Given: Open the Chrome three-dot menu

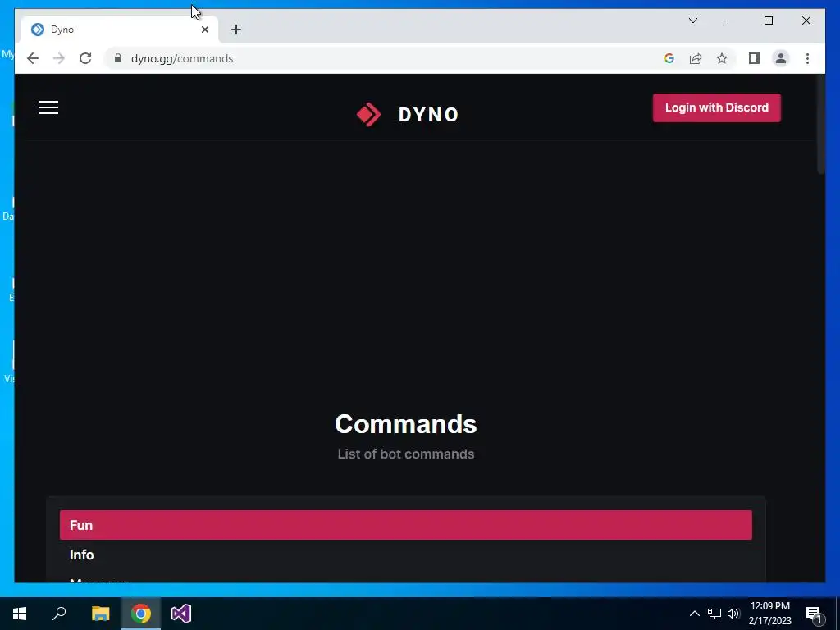Looking at the screenshot, I should pos(807,58).
